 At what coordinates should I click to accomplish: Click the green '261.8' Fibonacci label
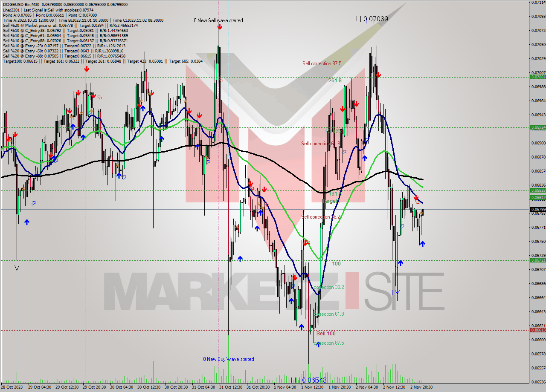tap(335, 80)
